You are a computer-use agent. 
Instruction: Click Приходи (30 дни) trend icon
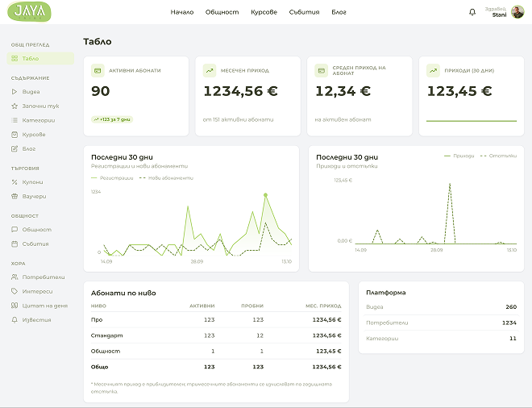[433, 71]
